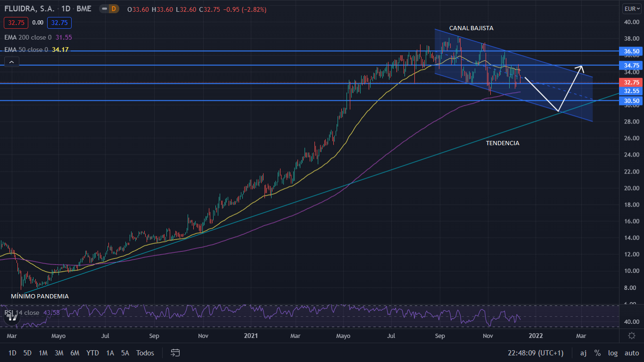Viewport: 644px width, 362px height.
Task: Click the 2022 label on time axis
Action: pyautogui.click(x=536, y=336)
